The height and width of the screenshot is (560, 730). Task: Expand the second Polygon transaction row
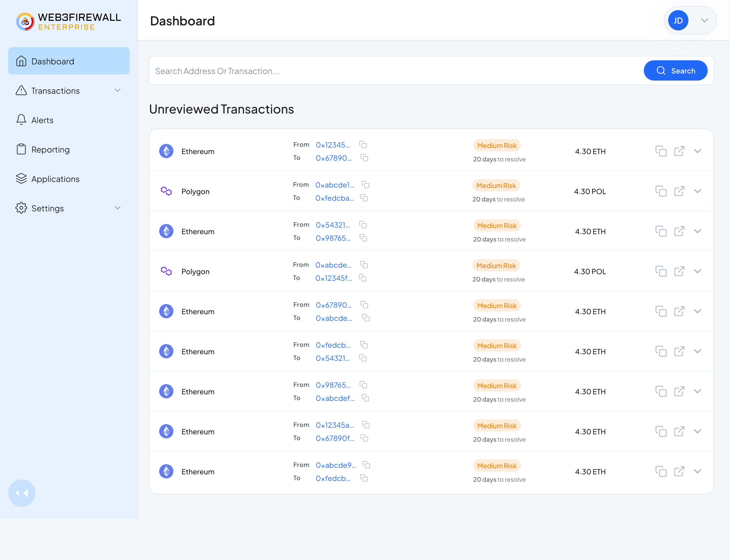(x=697, y=271)
